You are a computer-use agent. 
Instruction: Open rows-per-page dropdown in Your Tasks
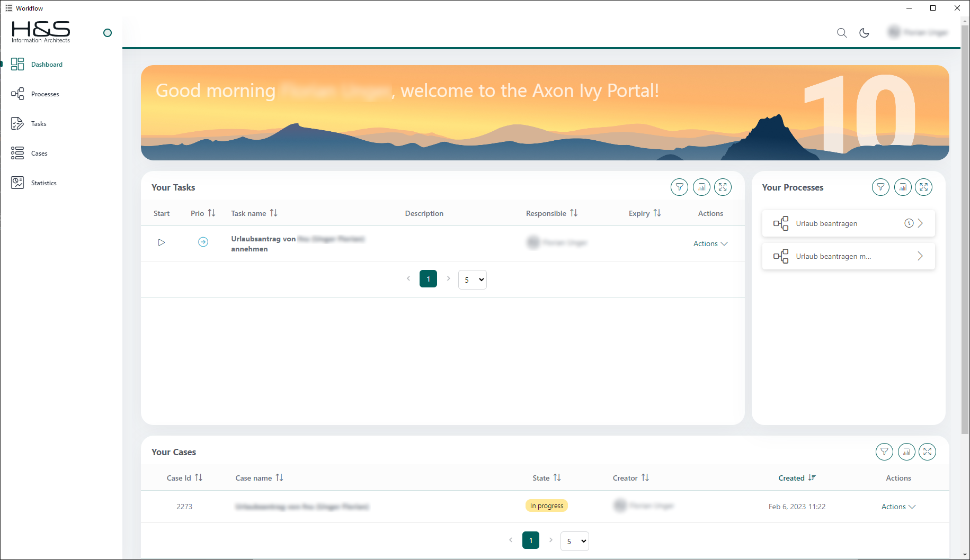[472, 279]
